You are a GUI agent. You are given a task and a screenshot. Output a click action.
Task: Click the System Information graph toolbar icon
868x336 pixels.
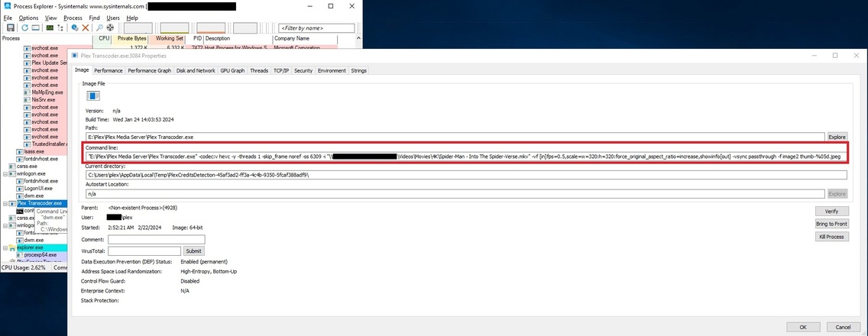click(50, 27)
